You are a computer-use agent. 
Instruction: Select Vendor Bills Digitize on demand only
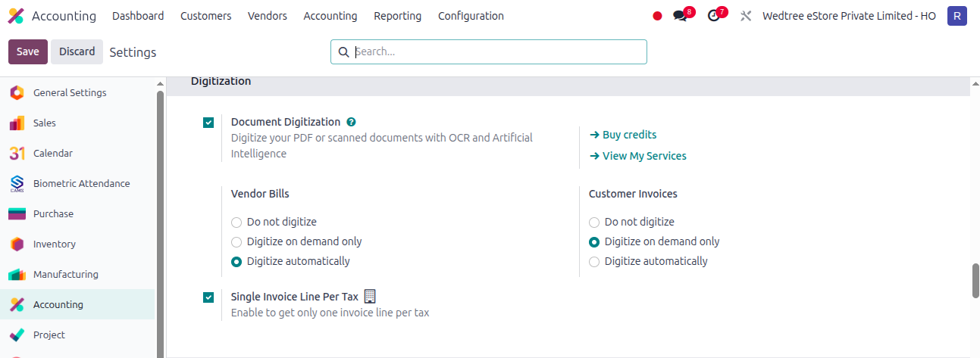click(x=236, y=242)
